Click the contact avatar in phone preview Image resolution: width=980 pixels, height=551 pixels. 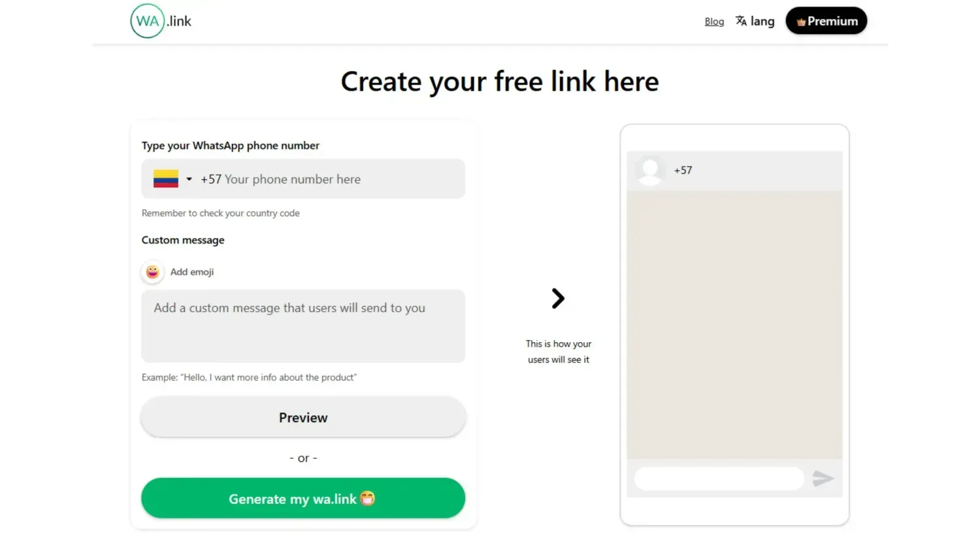point(650,170)
